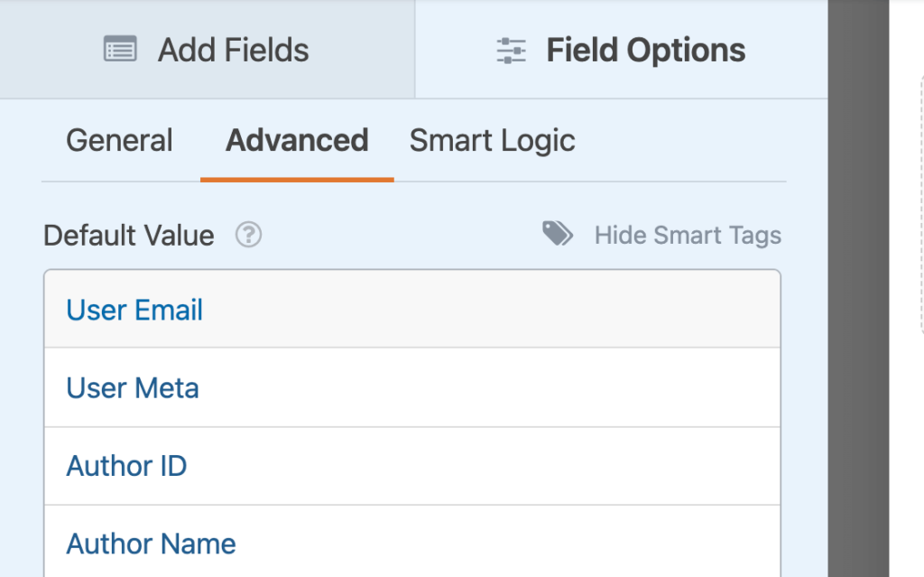Choose Author ID as the default value
Image resolution: width=924 pixels, height=577 pixels.
[x=126, y=465]
